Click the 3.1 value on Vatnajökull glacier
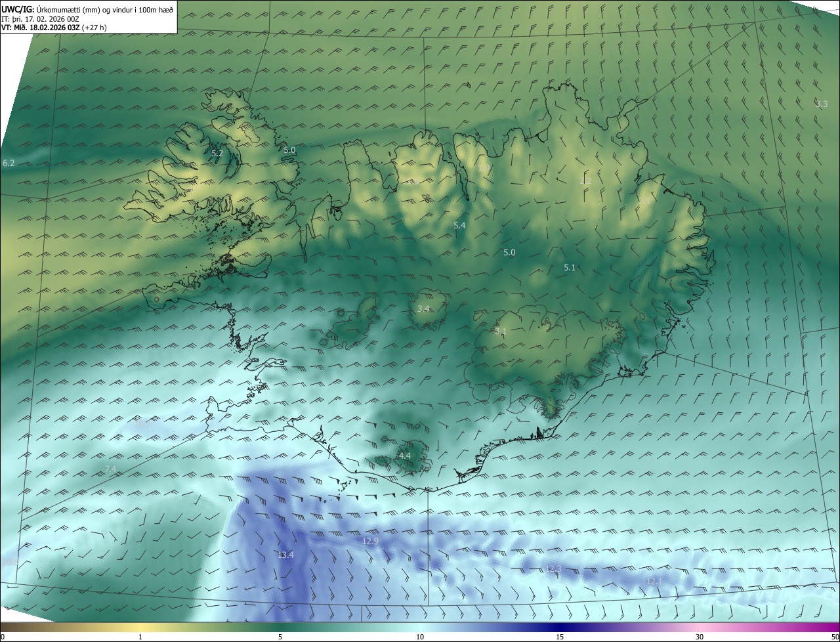 (501, 332)
